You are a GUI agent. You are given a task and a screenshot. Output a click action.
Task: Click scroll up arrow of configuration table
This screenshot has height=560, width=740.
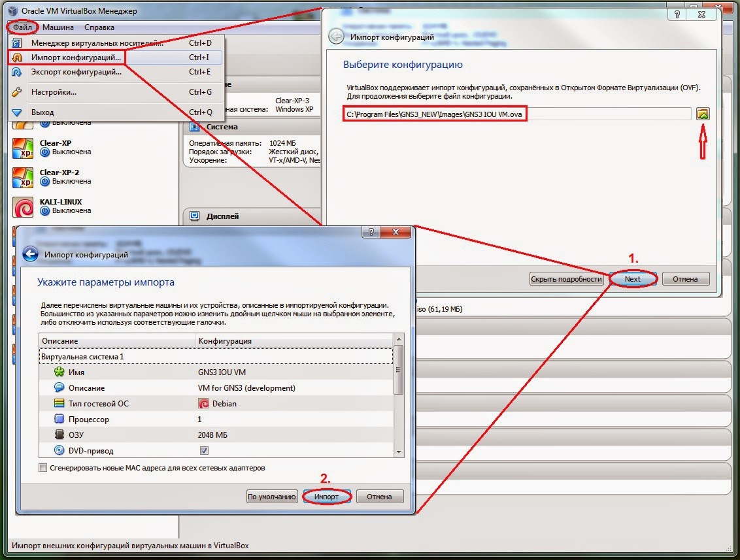(399, 339)
